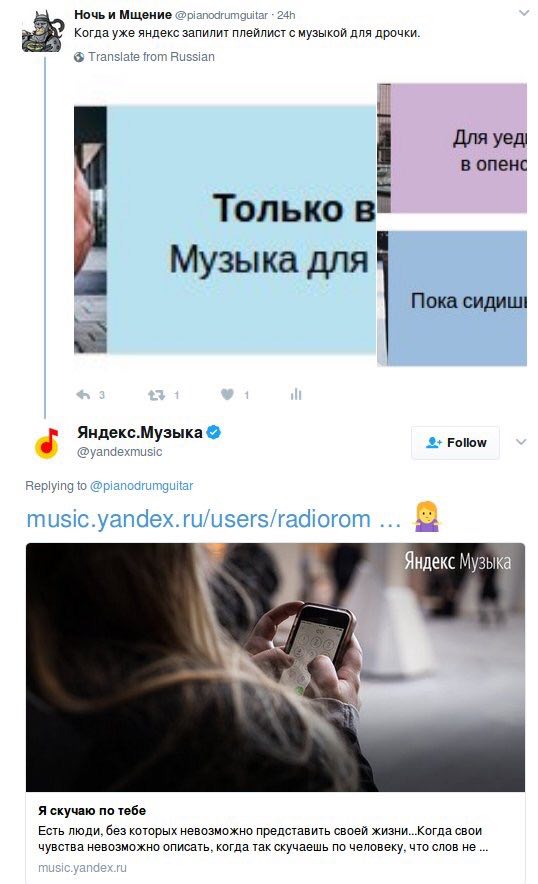Image resolution: width=538 pixels, height=884 pixels.
Task: Click the verified badge next to Яндекс.Музыка
Action: pos(214,432)
